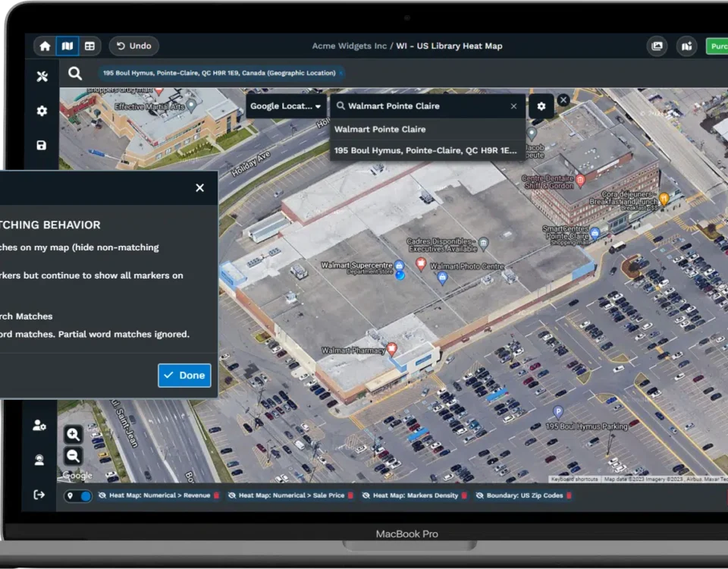Select the Walmart Pointe Claire suggestion
728x569 pixels.
click(x=380, y=129)
